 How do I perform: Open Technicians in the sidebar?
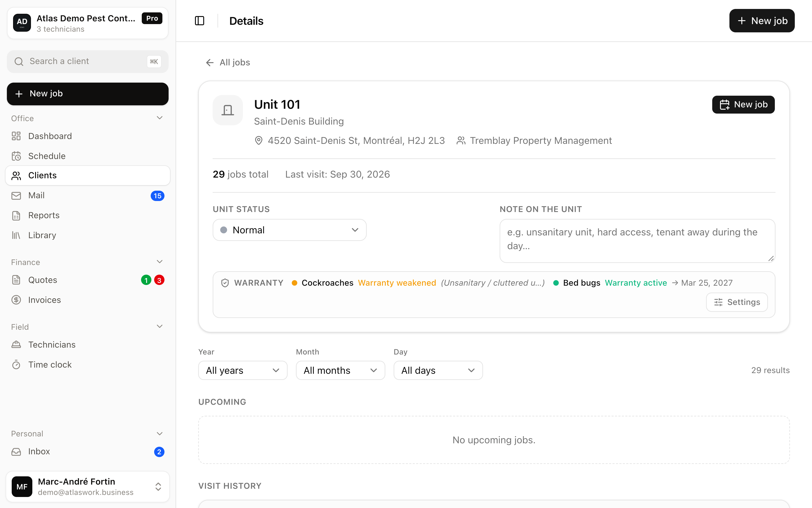[x=88, y=345]
